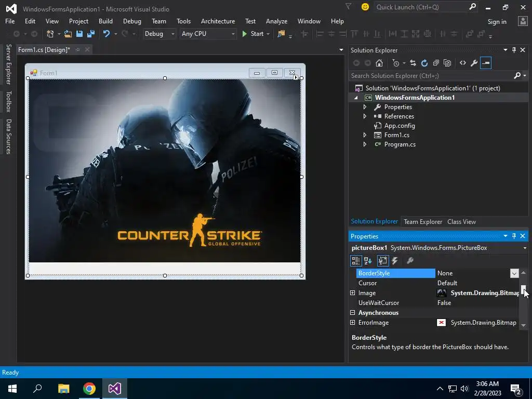Show Events with the lightning bolt icon
Screen dimensions: 532x399
pos(395,261)
